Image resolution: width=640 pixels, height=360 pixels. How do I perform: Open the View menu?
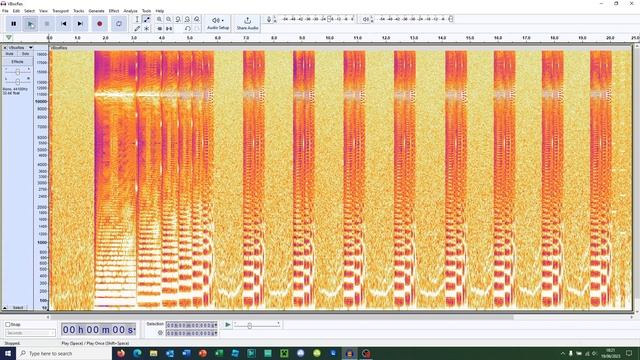43,11
